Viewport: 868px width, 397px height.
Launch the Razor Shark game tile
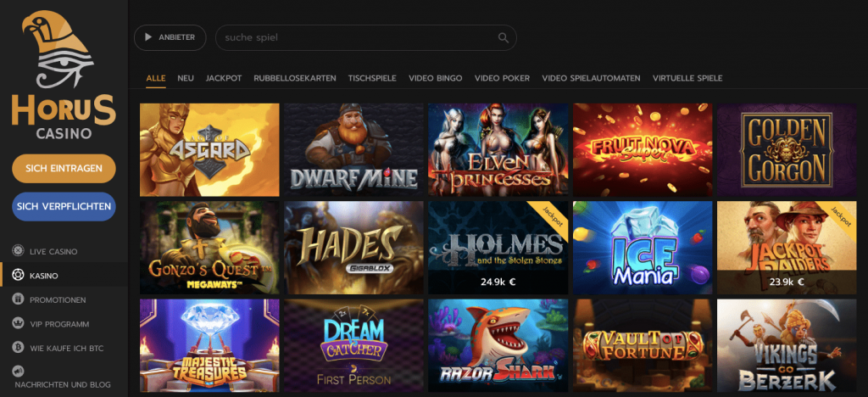tap(498, 345)
